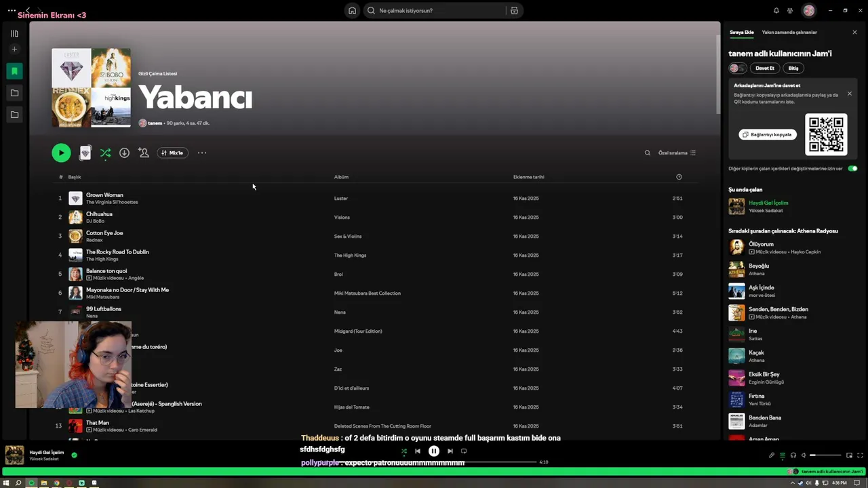Open the playlist owner link 'tanem'

tap(155, 123)
